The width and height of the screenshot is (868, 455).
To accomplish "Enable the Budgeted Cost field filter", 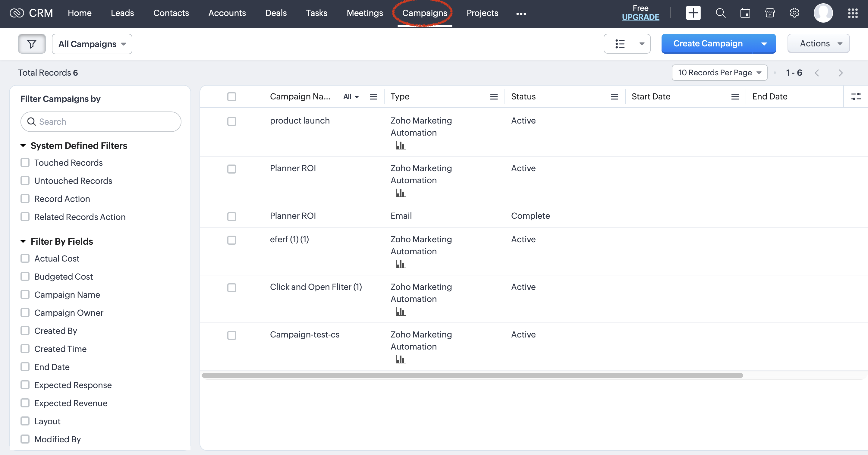I will (x=25, y=277).
